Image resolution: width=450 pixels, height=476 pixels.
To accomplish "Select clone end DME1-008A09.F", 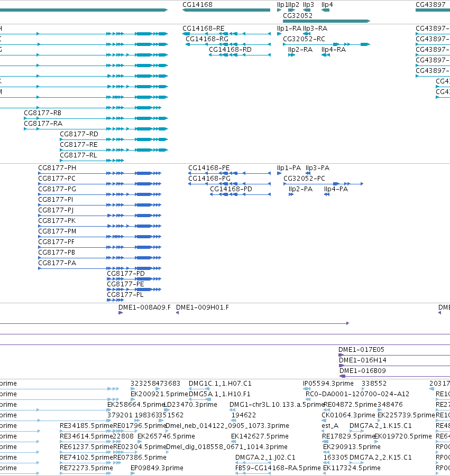I will (145, 307).
